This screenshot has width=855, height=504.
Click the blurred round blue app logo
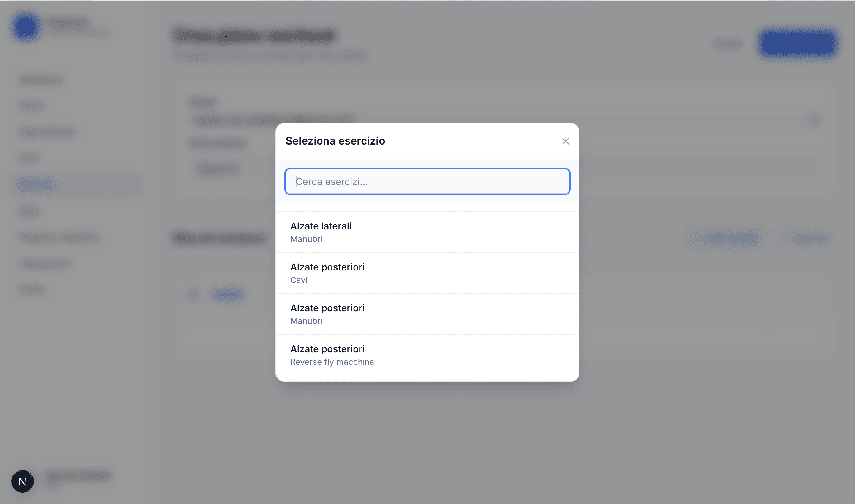26,26
